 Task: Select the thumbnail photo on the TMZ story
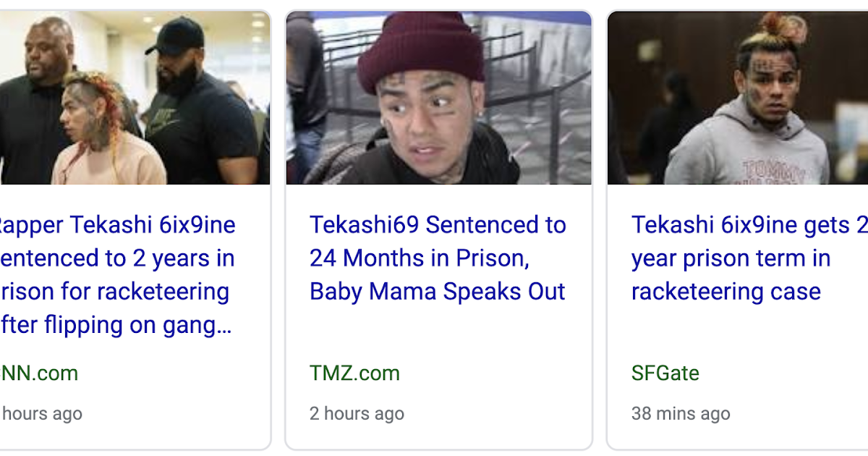(x=438, y=95)
